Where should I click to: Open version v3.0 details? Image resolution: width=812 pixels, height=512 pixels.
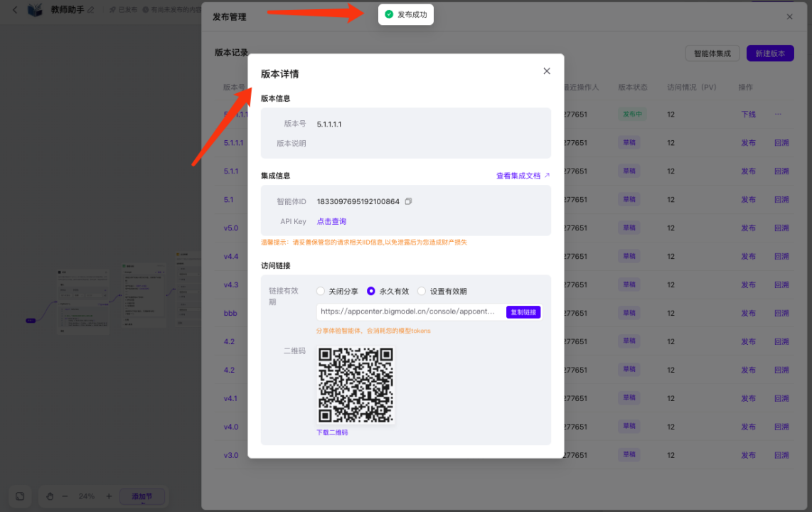coord(231,456)
